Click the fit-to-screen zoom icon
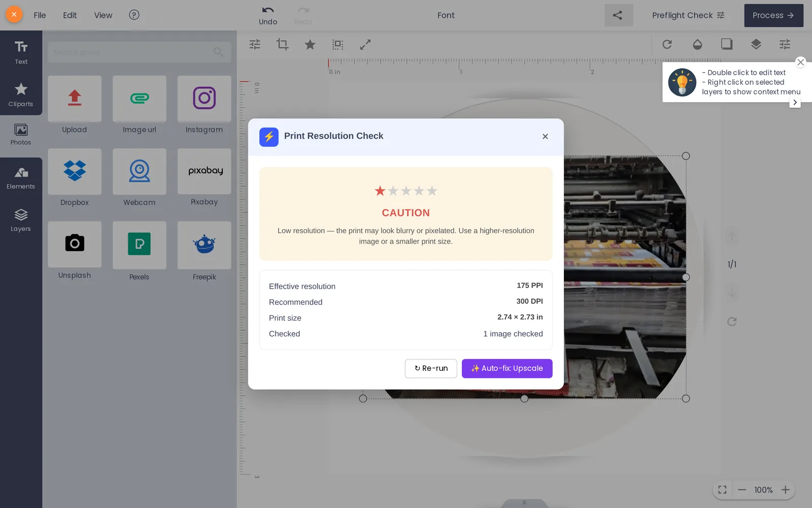Screen dimensions: 812x508 (x=722, y=490)
